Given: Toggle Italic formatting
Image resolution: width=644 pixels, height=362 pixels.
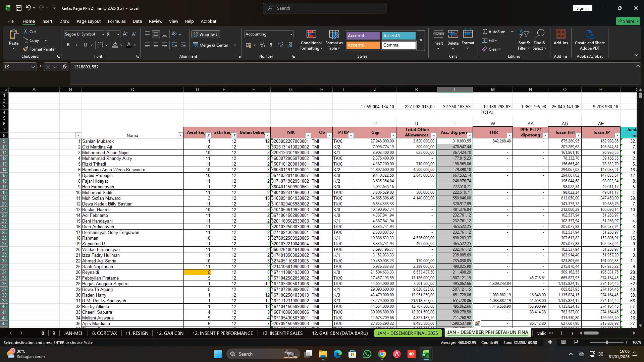Looking at the screenshot, I should click(x=76, y=45).
